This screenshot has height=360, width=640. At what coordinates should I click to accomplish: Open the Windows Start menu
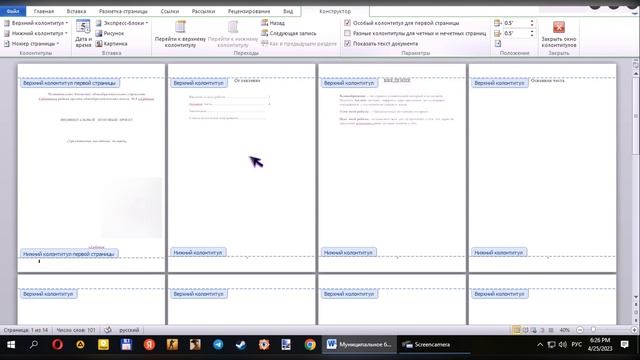pos(11,345)
